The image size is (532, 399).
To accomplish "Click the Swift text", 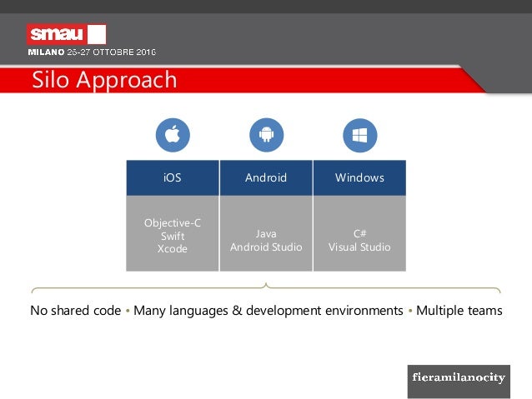I will click(x=173, y=236).
